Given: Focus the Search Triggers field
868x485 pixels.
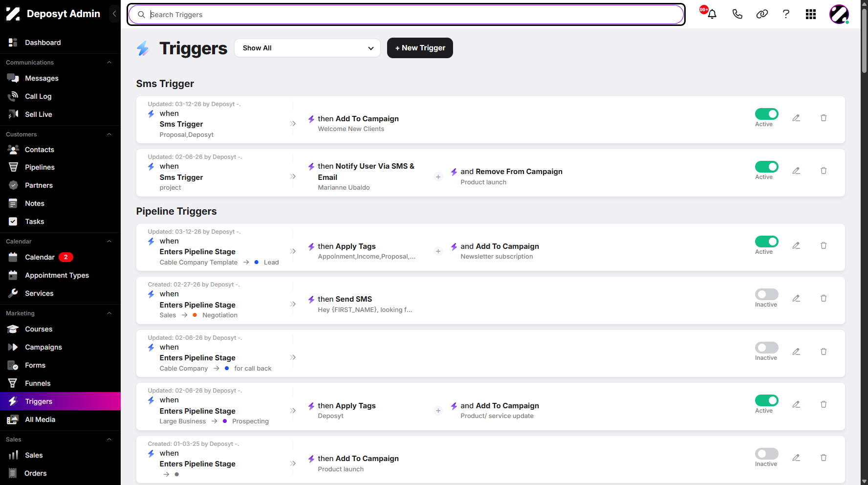Looking at the screenshot, I should click(406, 15).
